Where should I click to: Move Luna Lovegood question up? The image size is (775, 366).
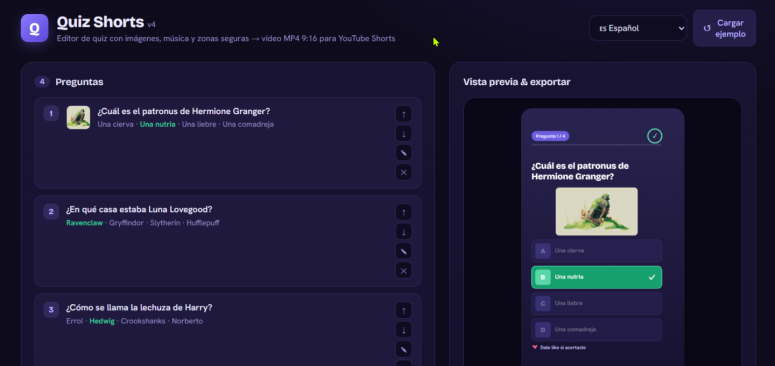click(x=403, y=212)
